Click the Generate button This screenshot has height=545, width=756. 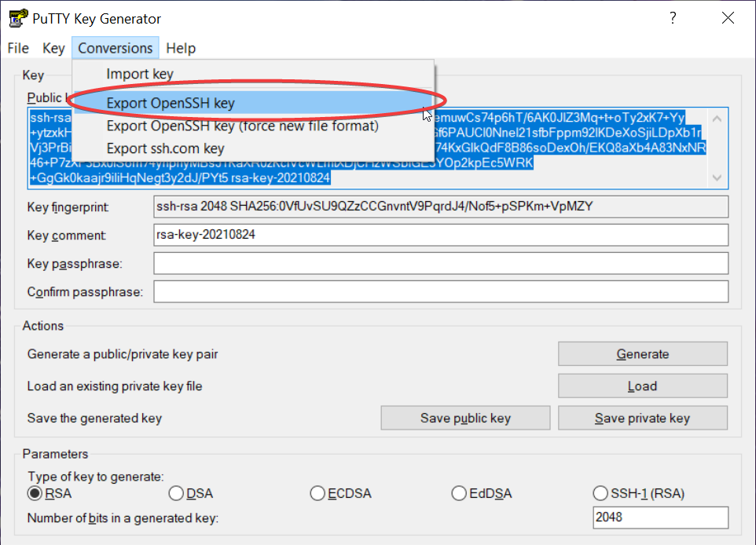pyautogui.click(x=643, y=354)
